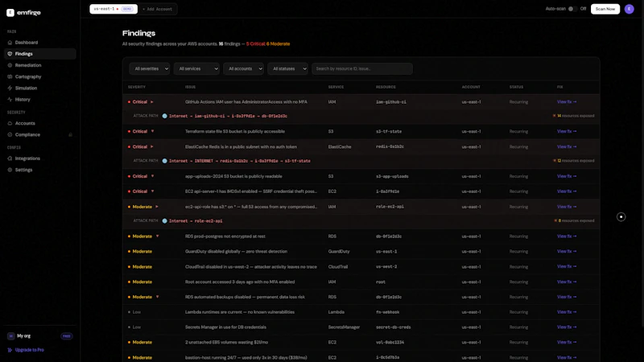Select the us-east-1 DEMO account tab

[114, 9]
